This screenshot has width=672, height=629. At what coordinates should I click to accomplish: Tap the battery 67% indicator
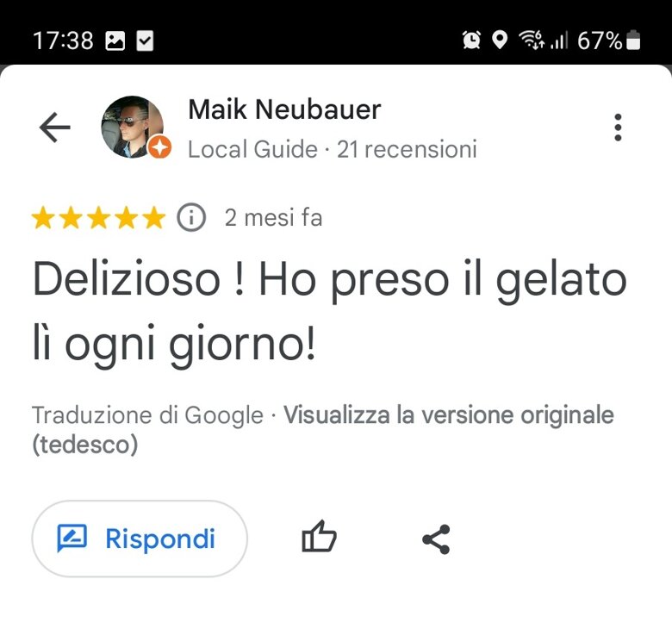(608, 40)
